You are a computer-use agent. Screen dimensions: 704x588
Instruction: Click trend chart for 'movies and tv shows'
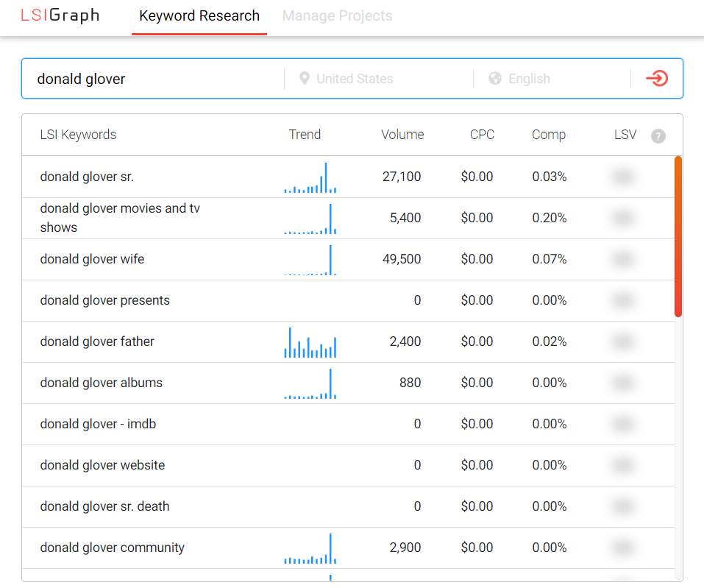(x=310, y=219)
